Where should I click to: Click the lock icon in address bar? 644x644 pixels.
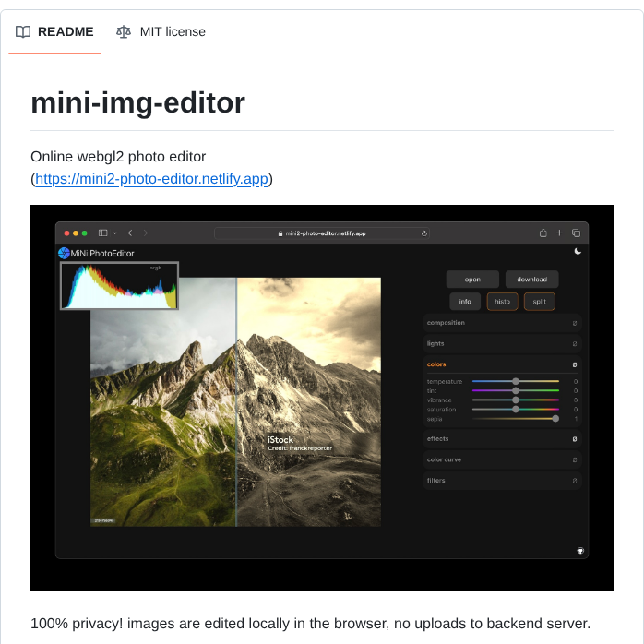pos(280,233)
